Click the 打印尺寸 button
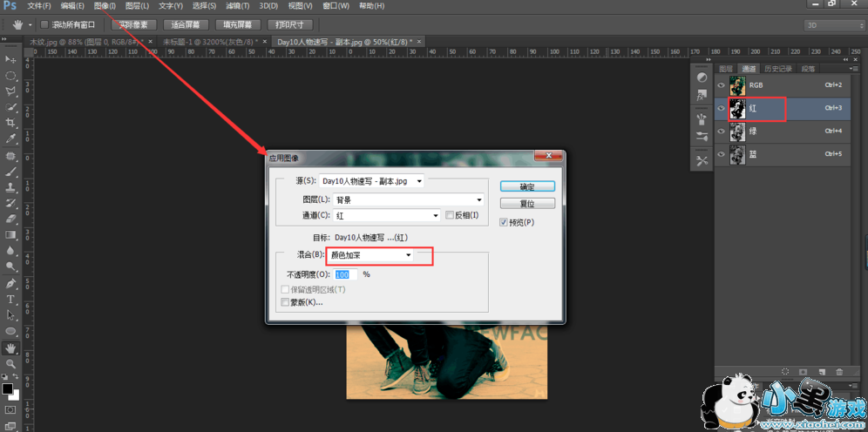 290,25
